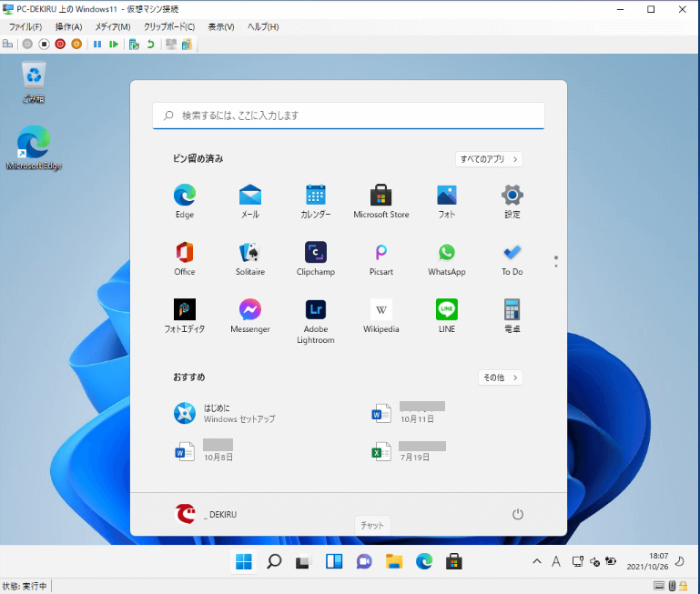Click the Start menu search box
This screenshot has height=594, width=700.
point(349,116)
